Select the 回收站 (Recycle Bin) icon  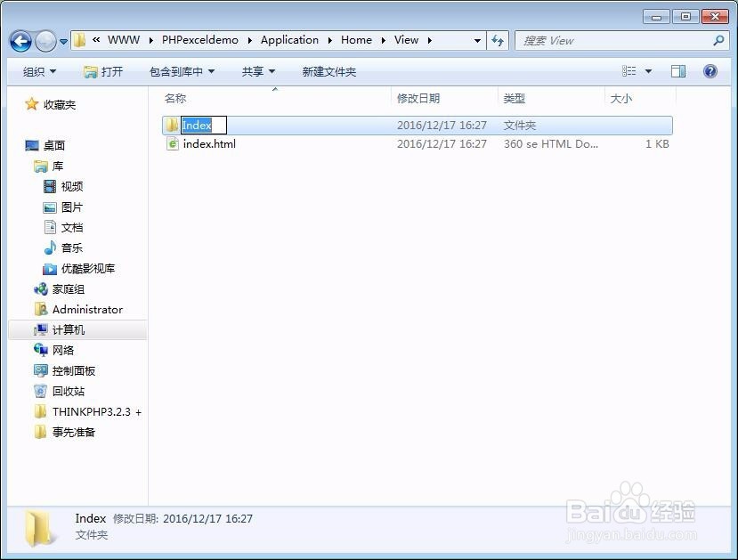pyautogui.click(x=67, y=391)
